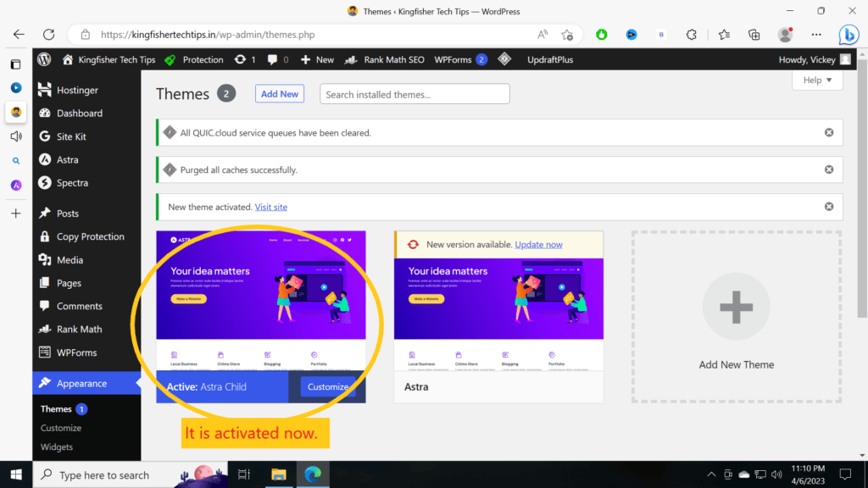Click the page vertical scrollbar
Screen dimensions: 868x488
click(862, 188)
